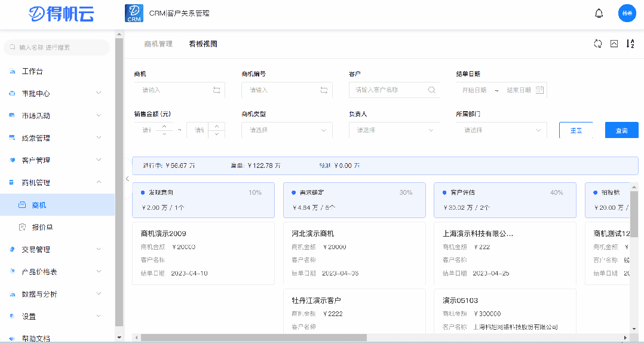Image resolution: width=644 pixels, height=343 pixels.
Task: Click swap icon in 商机编号 field
Action: [324, 90]
